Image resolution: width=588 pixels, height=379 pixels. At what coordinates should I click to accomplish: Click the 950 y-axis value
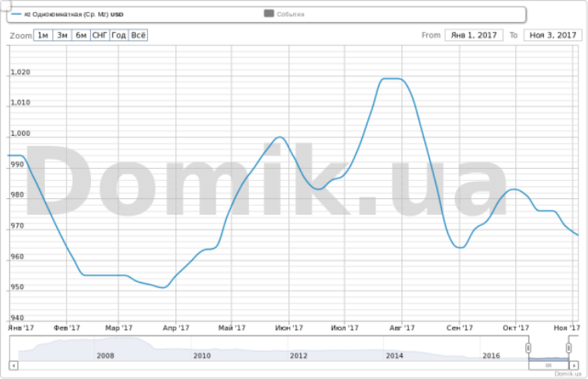click(17, 287)
